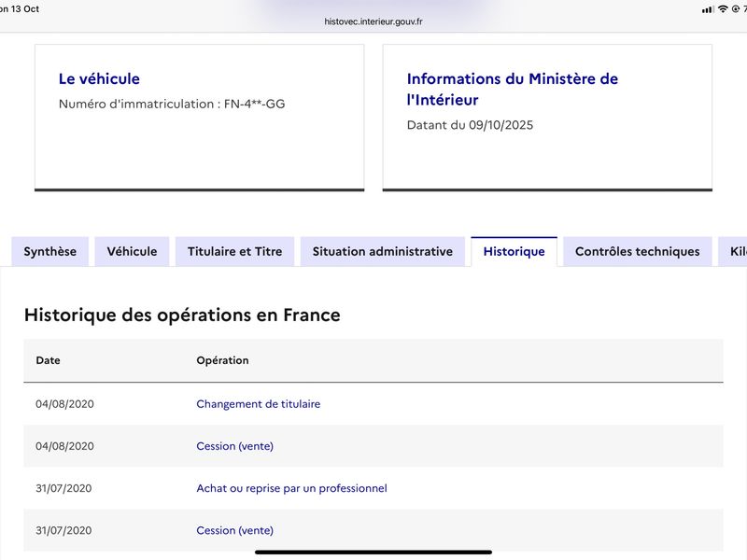Open Cession (vente) dated 31/07/2020

(x=235, y=530)
